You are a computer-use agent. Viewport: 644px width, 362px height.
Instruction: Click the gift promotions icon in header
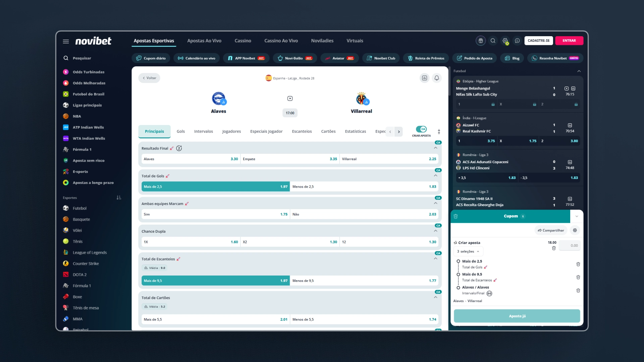click(x=481, y=41)
